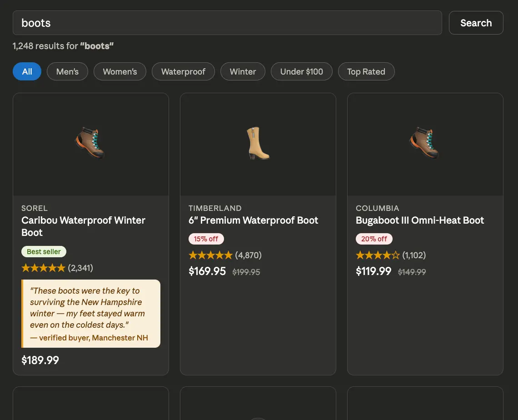Open 6" Premium Waterproof Boot title
Viewport: 518px width, 420px height.
pos(254,220)
